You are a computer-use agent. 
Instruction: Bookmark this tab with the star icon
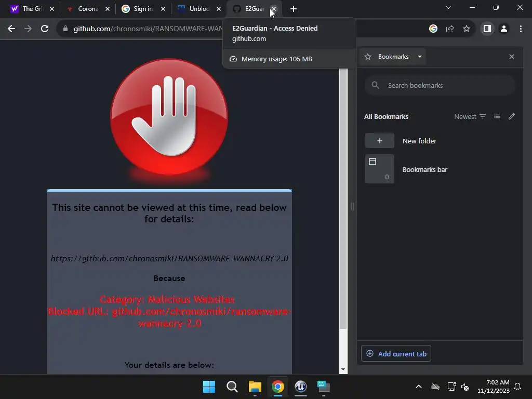point(467,29)
